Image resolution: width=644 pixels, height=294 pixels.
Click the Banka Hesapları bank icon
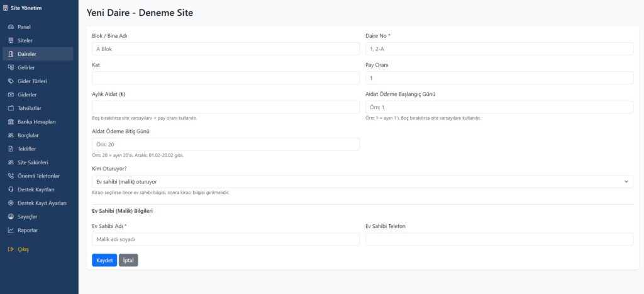pos(11,122)
